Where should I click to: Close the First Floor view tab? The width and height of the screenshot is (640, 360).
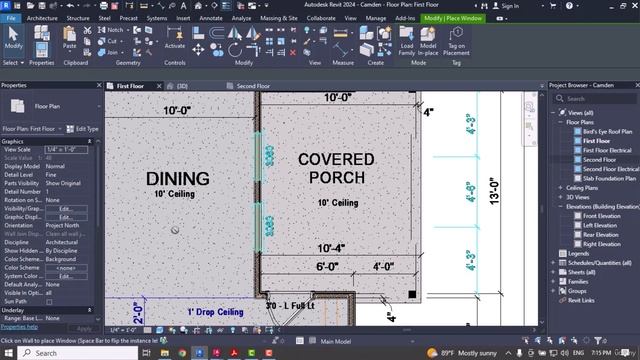coord(159,86)
